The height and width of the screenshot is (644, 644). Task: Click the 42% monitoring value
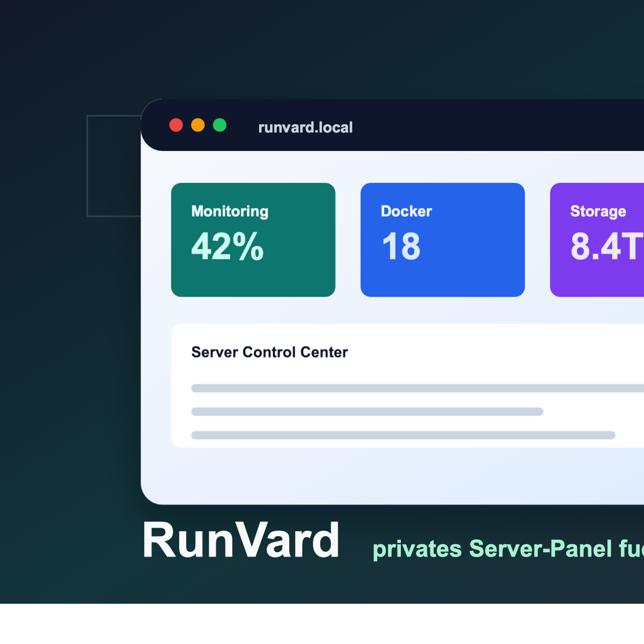228,246
